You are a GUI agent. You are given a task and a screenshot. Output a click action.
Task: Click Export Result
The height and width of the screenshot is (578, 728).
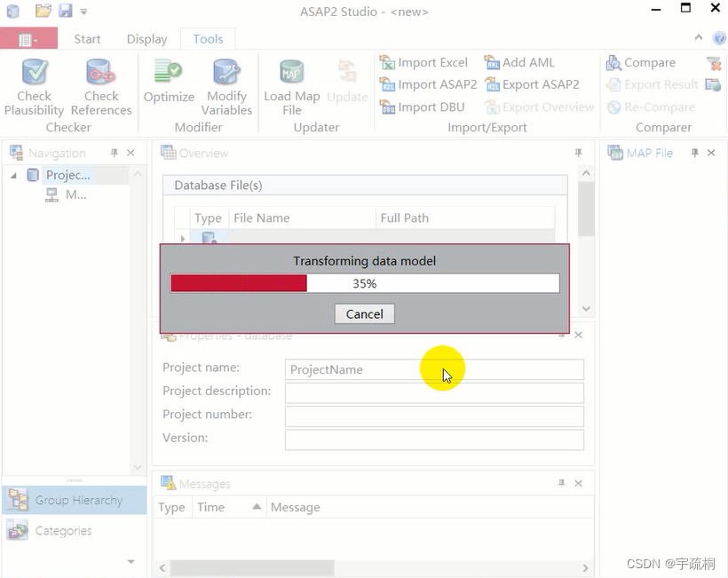(653, 84)
